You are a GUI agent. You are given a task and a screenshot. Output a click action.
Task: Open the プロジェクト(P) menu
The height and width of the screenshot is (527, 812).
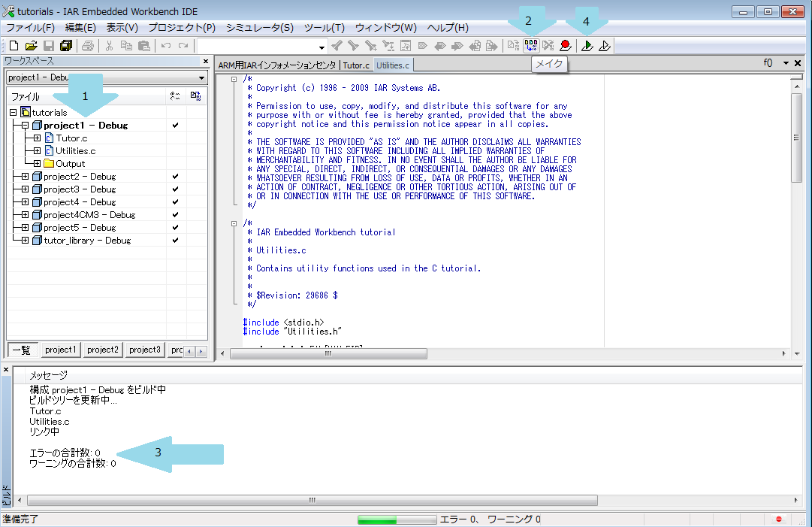pos(182,27)
